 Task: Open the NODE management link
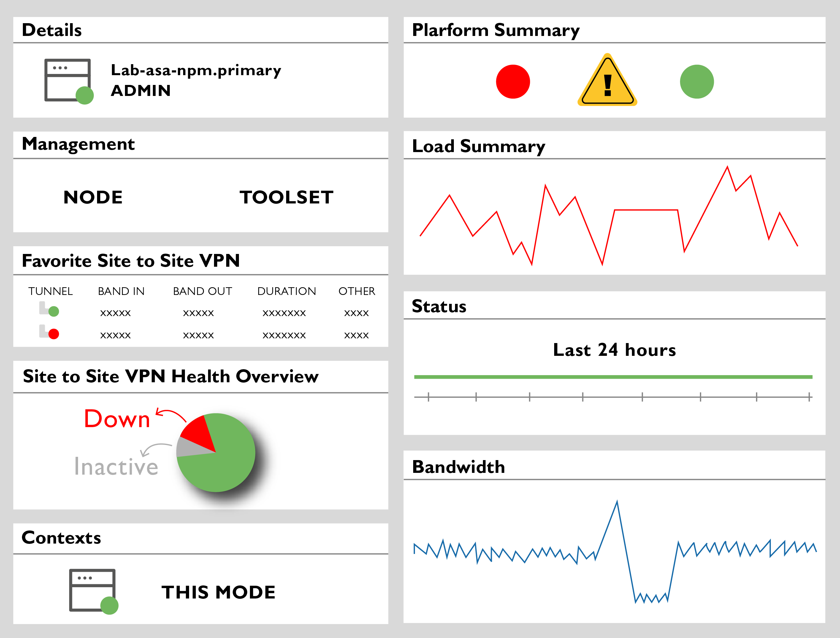(x=93, y=197)
